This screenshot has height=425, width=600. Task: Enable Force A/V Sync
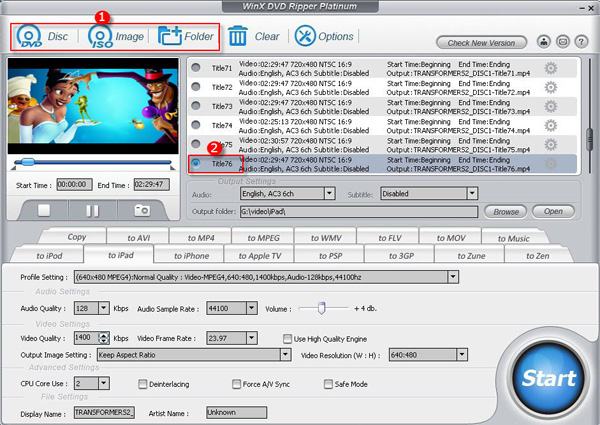tap(236, 384)
